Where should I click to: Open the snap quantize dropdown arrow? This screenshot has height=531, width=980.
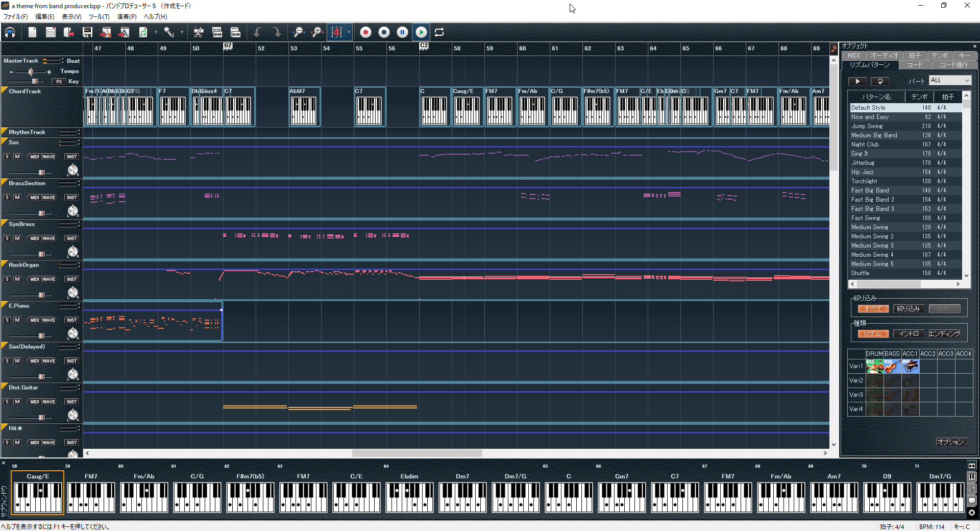pyautogui.click(x=349, y=32)
